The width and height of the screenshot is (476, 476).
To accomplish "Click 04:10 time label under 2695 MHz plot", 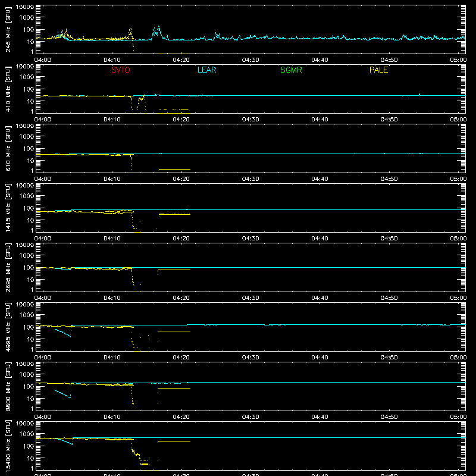I will 112,298.
